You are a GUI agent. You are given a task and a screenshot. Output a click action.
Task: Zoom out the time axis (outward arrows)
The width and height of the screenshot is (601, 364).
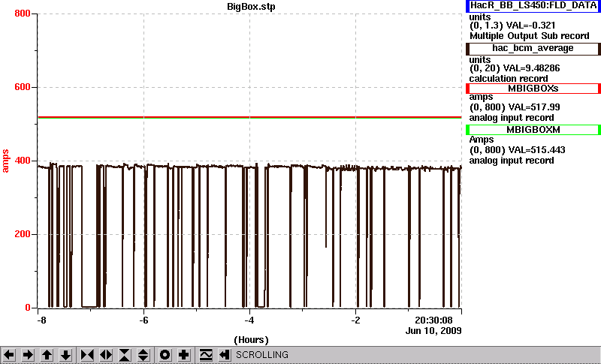tap(106, 355)
